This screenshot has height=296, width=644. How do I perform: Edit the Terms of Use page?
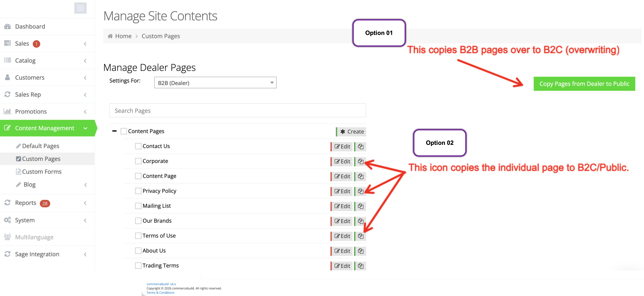click(x=342, y=236)
